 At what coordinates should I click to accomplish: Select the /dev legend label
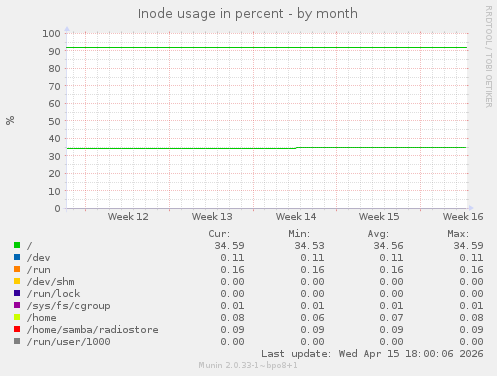coord(39,258)
